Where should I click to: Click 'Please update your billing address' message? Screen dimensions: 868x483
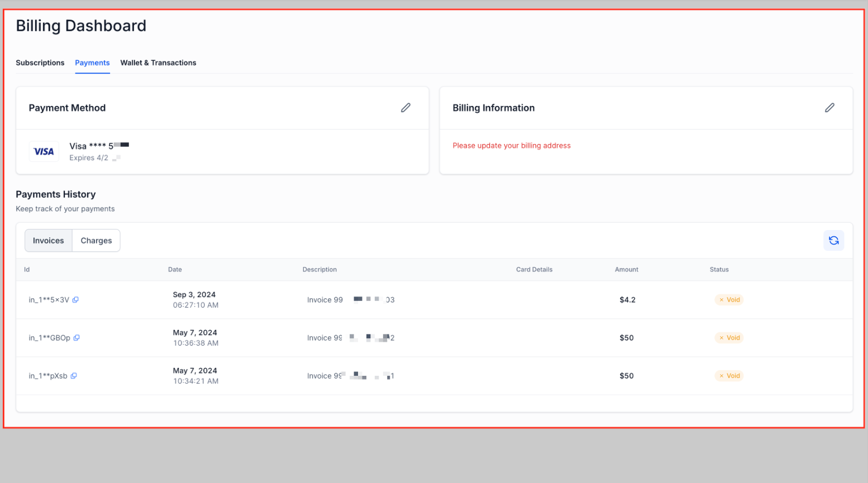[x=511, y=146]
